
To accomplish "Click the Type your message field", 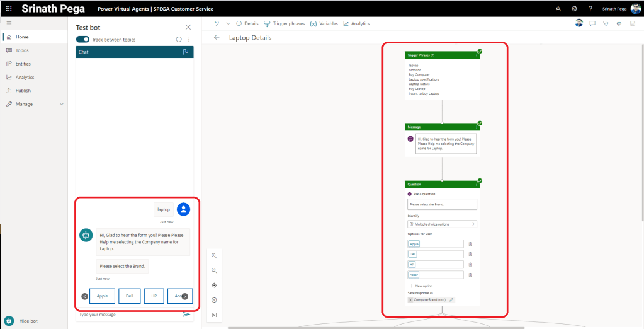I will (126, 314).
